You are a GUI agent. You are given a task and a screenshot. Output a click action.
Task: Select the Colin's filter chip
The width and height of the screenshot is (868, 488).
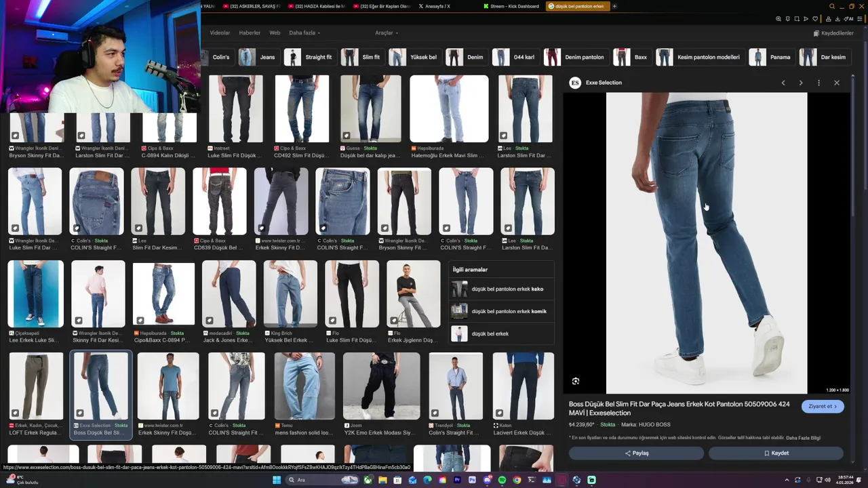tap(218, 57)
